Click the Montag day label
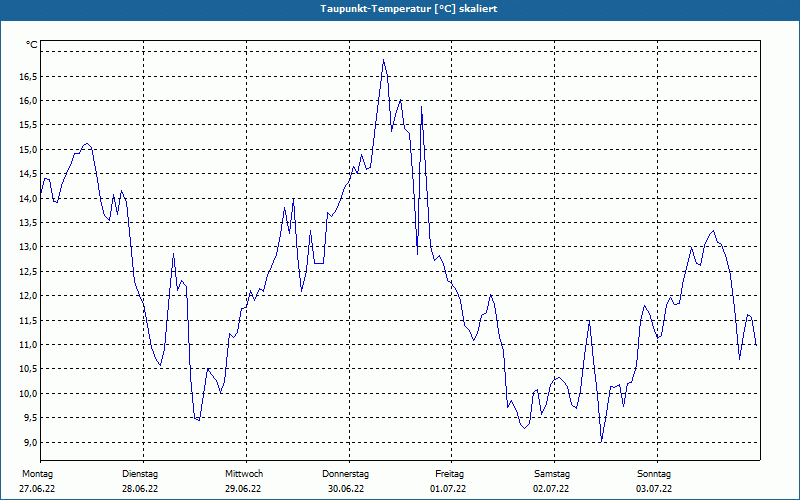 tap(37, 474)
